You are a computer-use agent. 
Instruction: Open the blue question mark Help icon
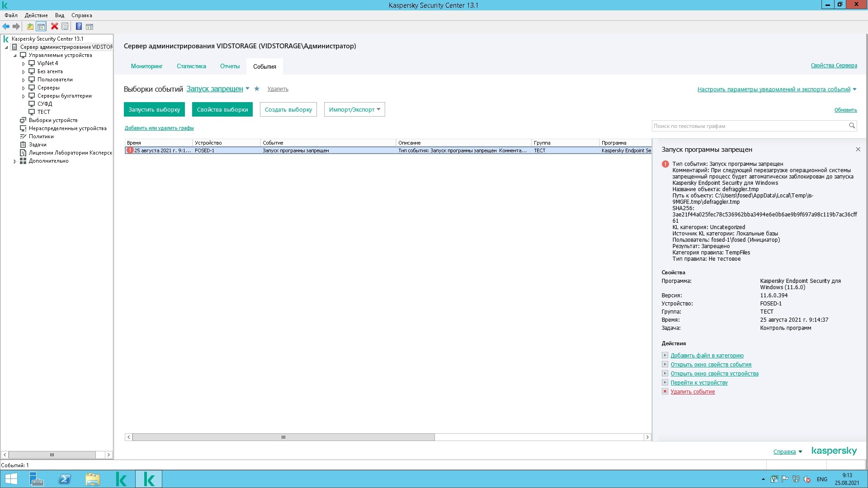79,27
